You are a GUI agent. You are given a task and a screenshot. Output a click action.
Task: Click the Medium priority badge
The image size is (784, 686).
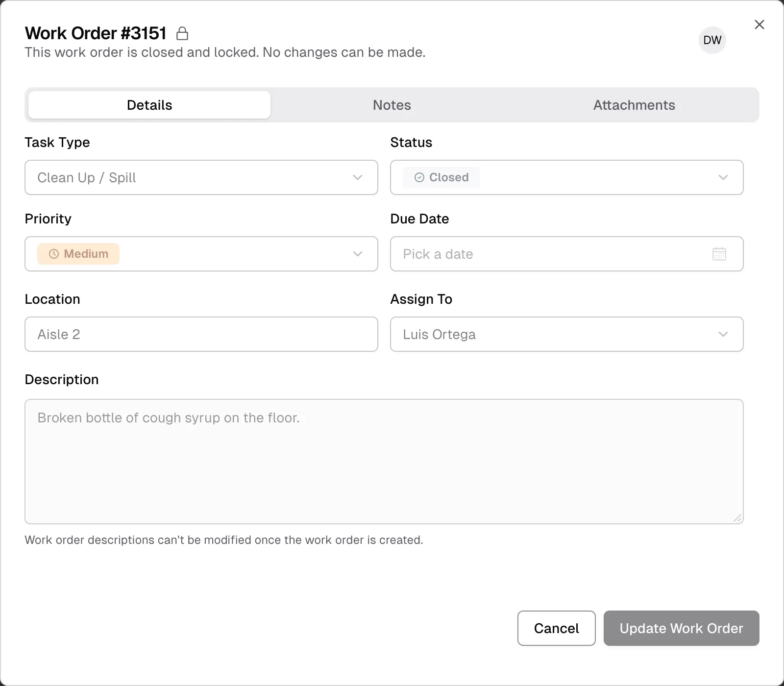point(78,254)
